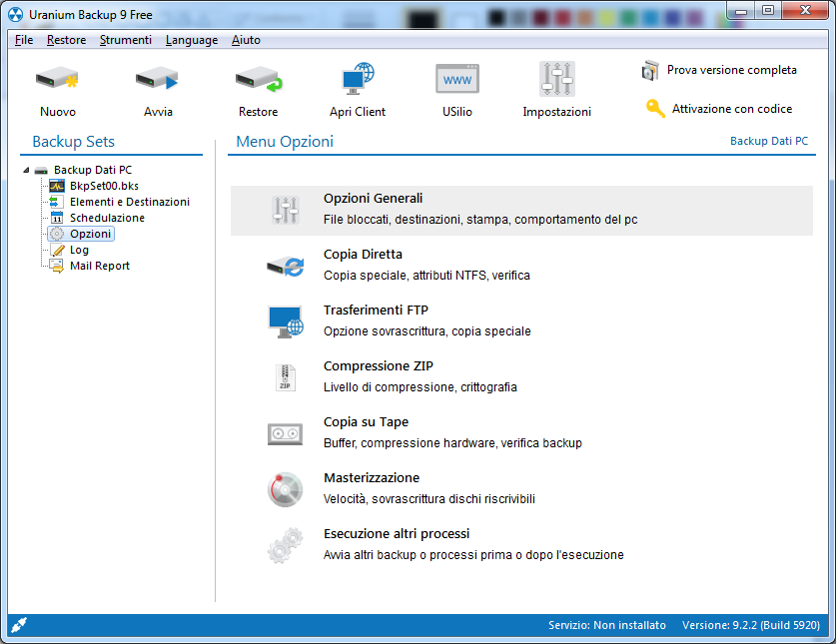Click the Opzioni Generali sliders icon
The image size is (836, 644).
[286, 210]
